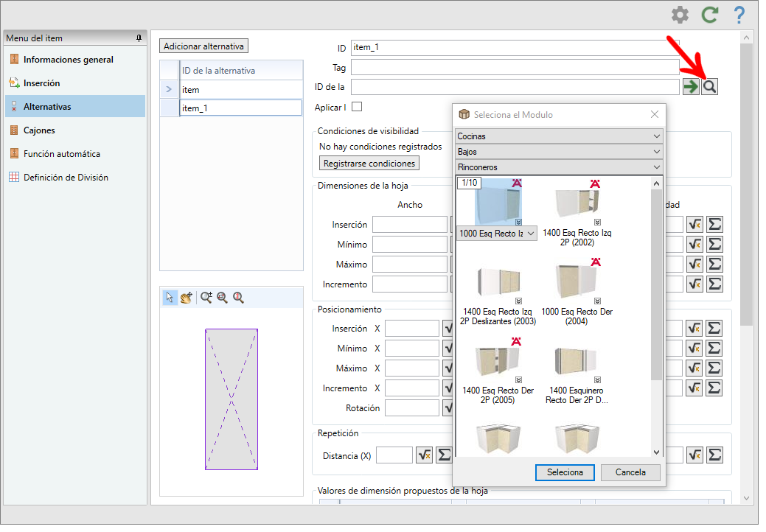The height and width of the screenshot is (532, 766).
Task: Expand the Cocinas dropdown
Action: point(559,136)
